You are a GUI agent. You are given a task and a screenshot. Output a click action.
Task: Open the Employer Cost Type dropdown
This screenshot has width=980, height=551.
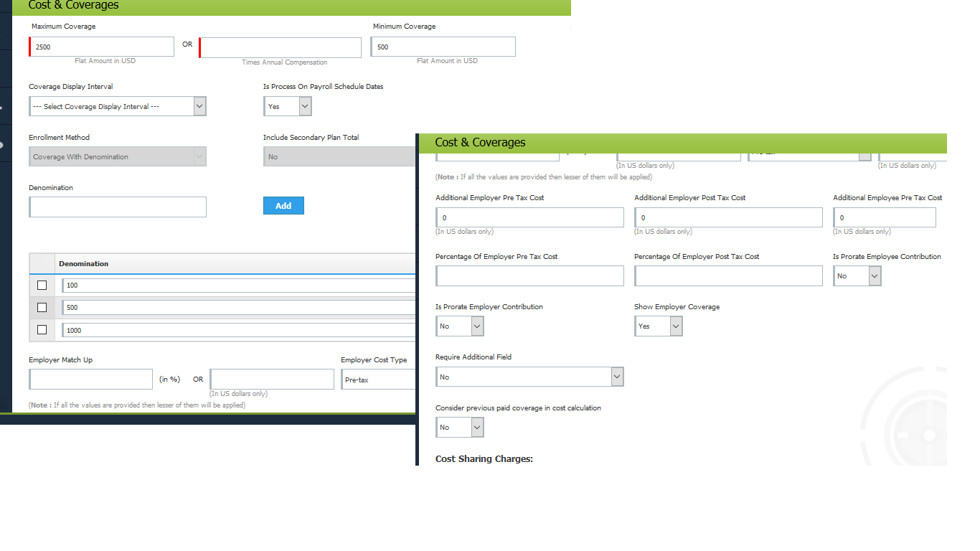pos(377,380)
